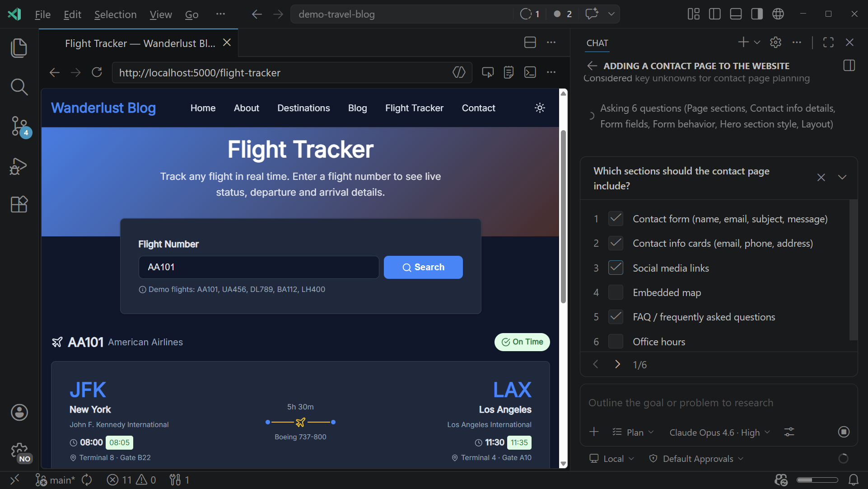
Task: Advance to the next question with the right arrow
Action: coord(617,364)
